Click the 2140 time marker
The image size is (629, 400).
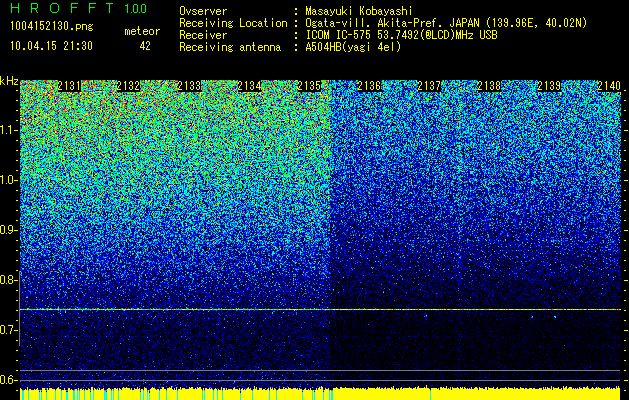[609, 86]
